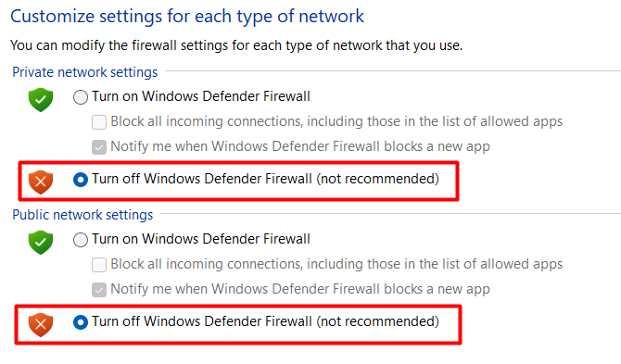Click '(not recommended)' text in the Public network section
This screenshot has height=364, width=621.
pos(378,321)
